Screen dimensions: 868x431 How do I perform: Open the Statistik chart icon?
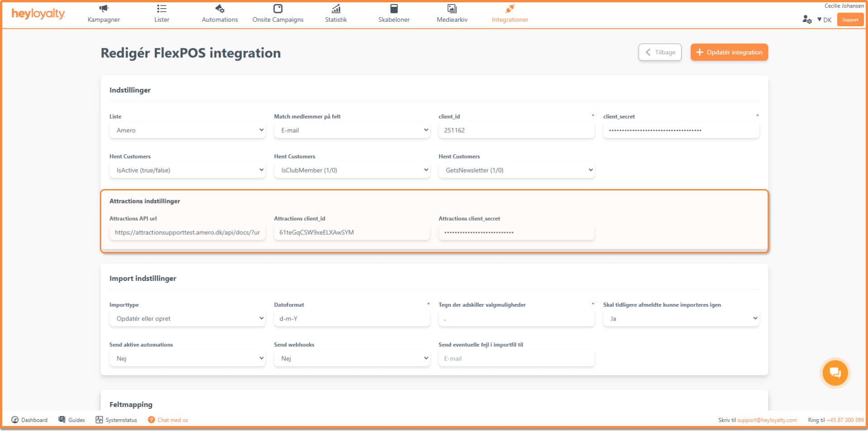[336, 9]
